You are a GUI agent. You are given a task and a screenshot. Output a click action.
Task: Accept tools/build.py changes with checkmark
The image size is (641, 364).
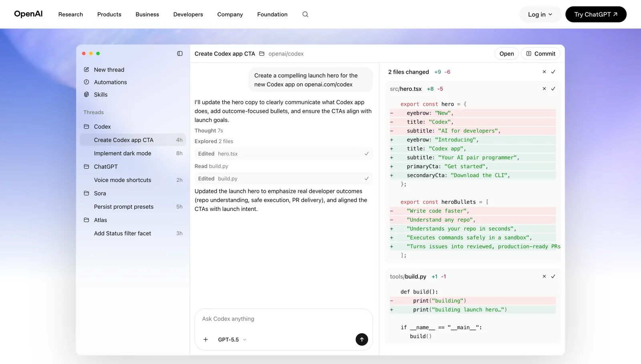(553, 276)
